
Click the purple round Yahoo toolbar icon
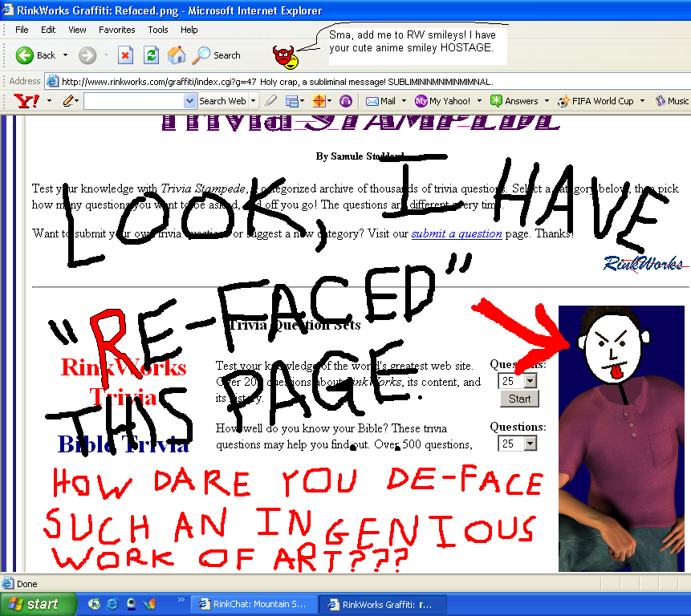point(346,101)
